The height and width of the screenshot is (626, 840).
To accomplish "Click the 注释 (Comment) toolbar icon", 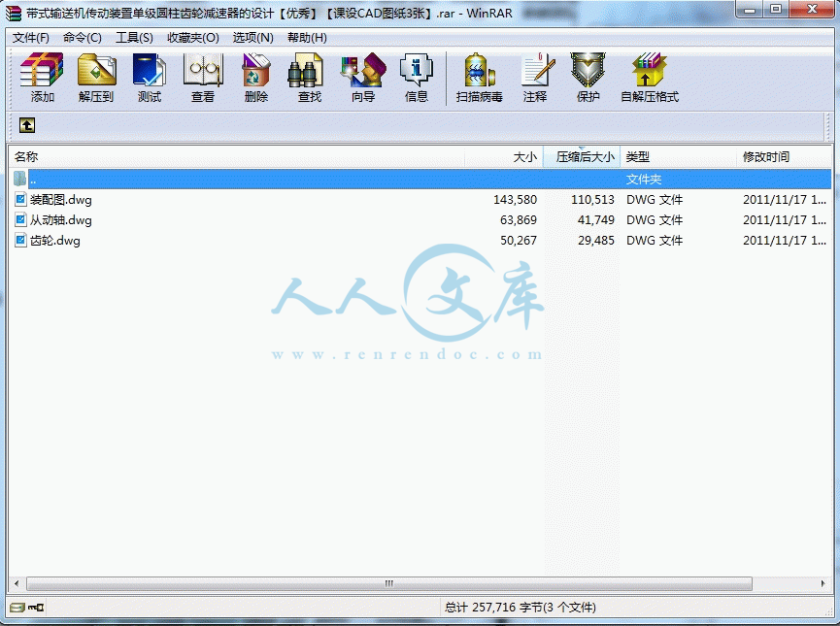I will click(x=537, y=70).
